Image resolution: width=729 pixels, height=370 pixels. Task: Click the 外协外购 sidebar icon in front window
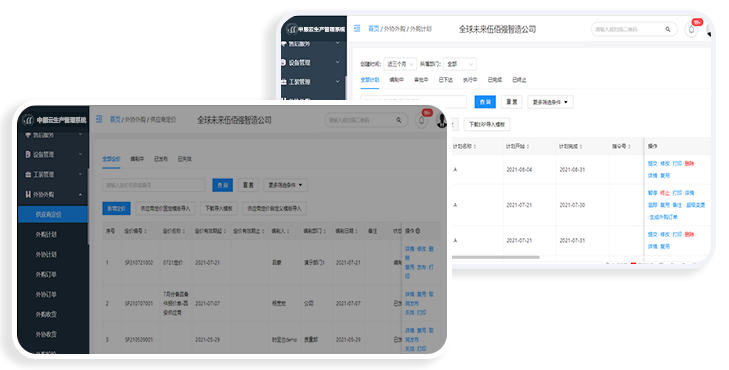(x=28, y=194)
